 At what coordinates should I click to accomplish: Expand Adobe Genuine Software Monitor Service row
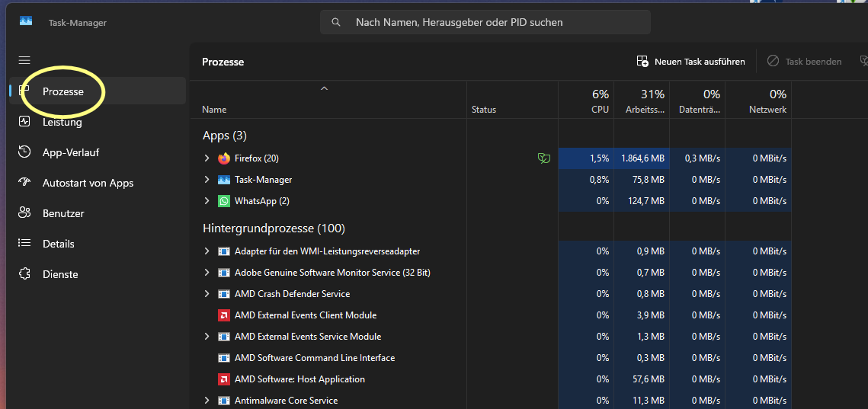(207, 273)
